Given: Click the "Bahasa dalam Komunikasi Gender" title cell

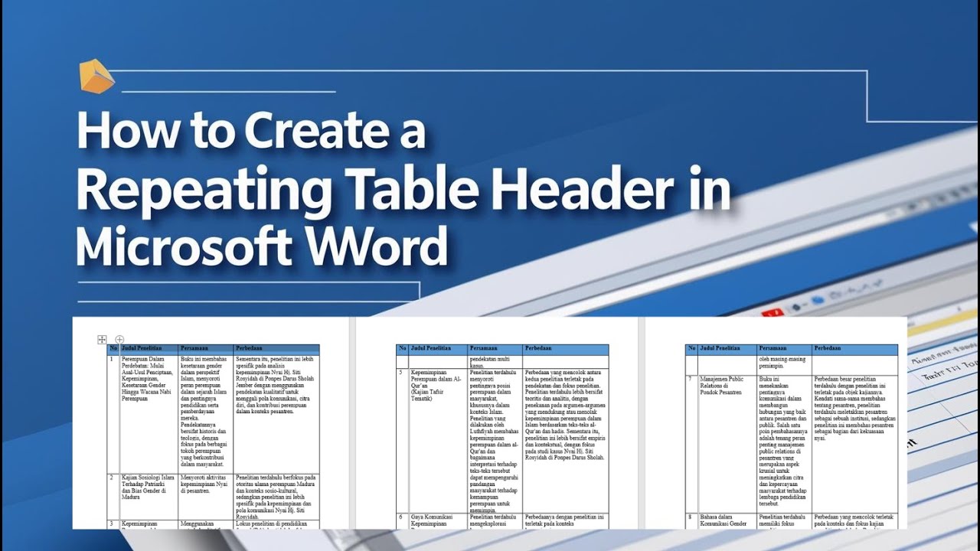Looking at the screenshot, I should [727, 520].
